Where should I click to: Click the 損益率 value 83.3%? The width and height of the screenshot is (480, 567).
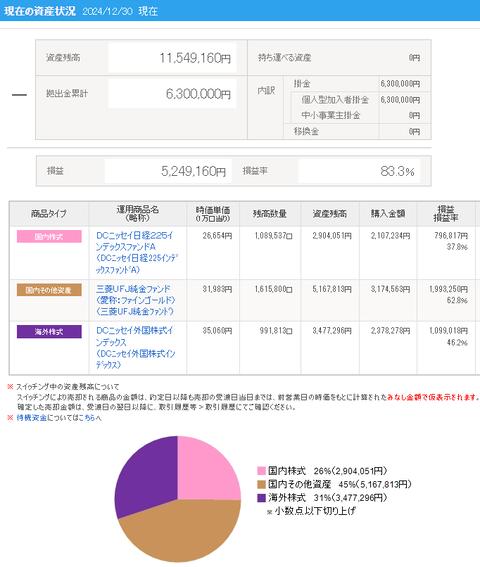(x=397, y=171)
